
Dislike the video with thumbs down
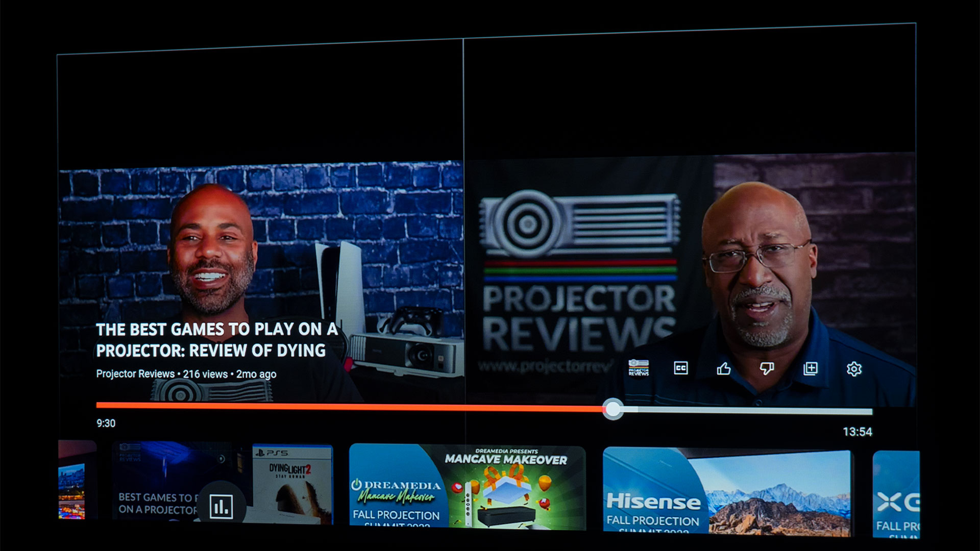click(x=767, y=368)
